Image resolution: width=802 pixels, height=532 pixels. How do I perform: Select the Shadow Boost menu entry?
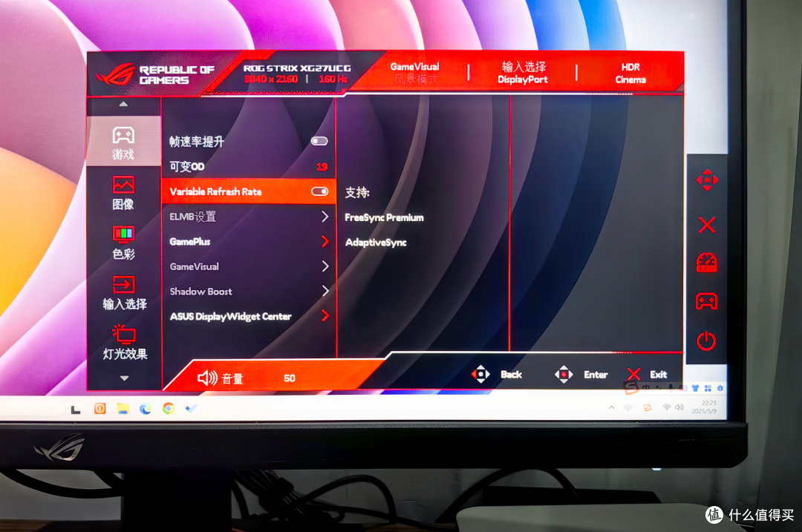point(249,291)
